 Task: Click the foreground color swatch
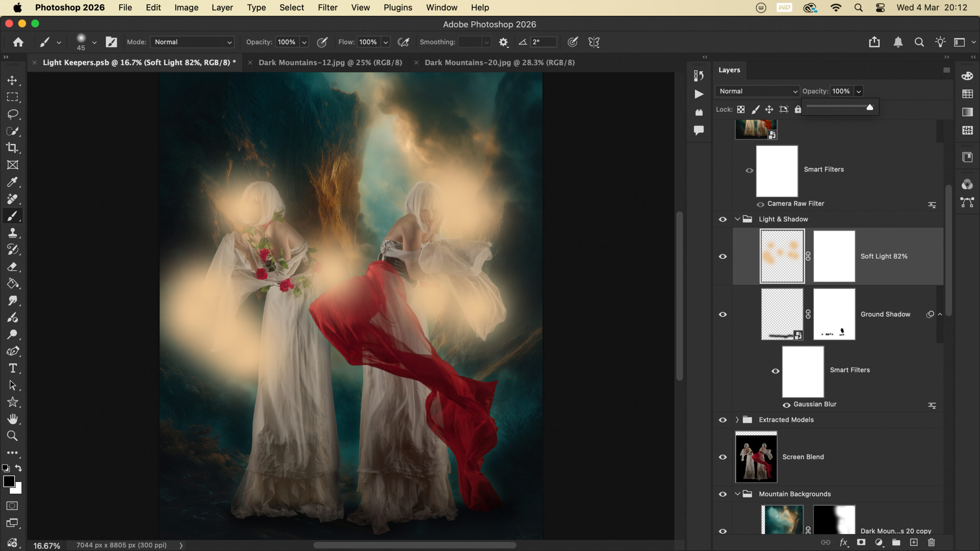[x=9, y=481]
